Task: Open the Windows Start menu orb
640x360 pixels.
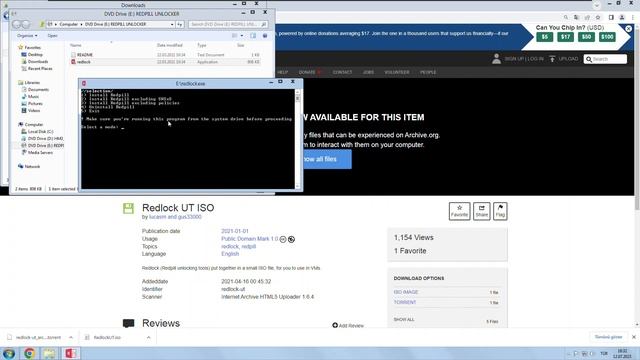Action: [9, 353]
